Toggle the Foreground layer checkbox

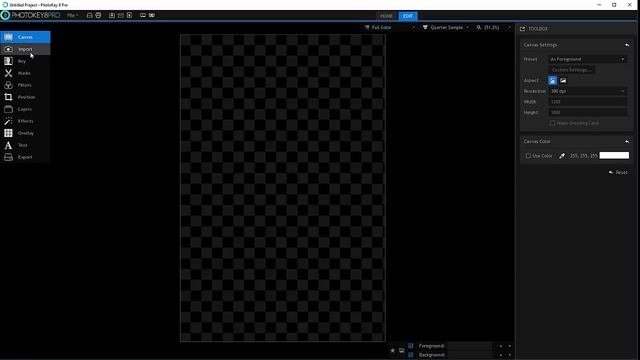(411, 346)
